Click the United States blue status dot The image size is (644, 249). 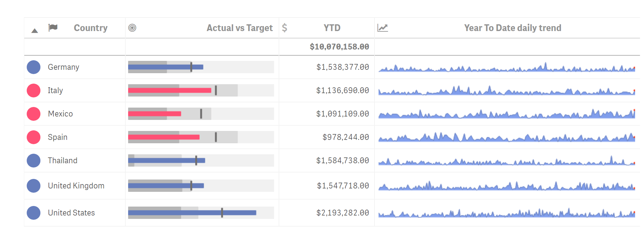click(x=33, y=213)
